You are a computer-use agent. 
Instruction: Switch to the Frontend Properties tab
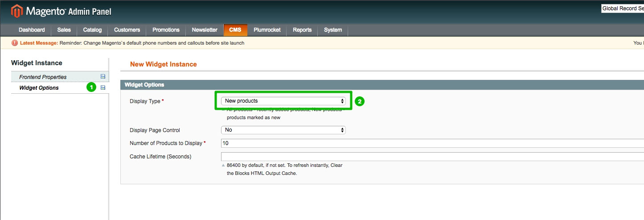43,77
